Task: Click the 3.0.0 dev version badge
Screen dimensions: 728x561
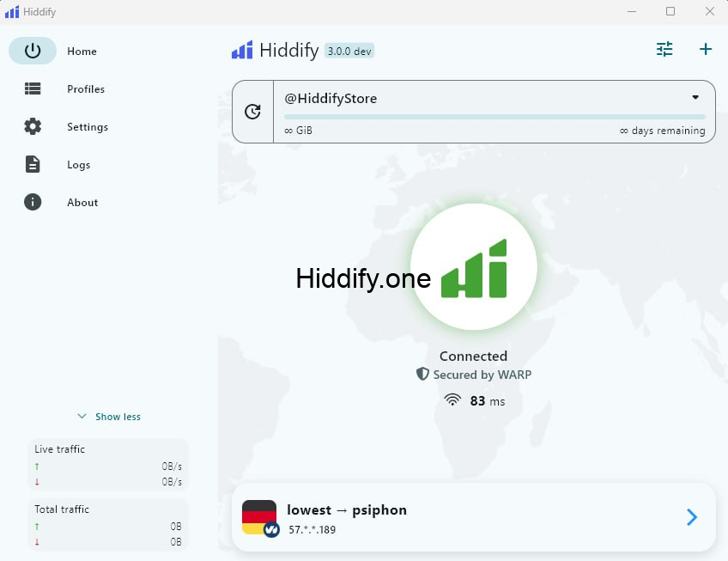Action: click(347, 51)
